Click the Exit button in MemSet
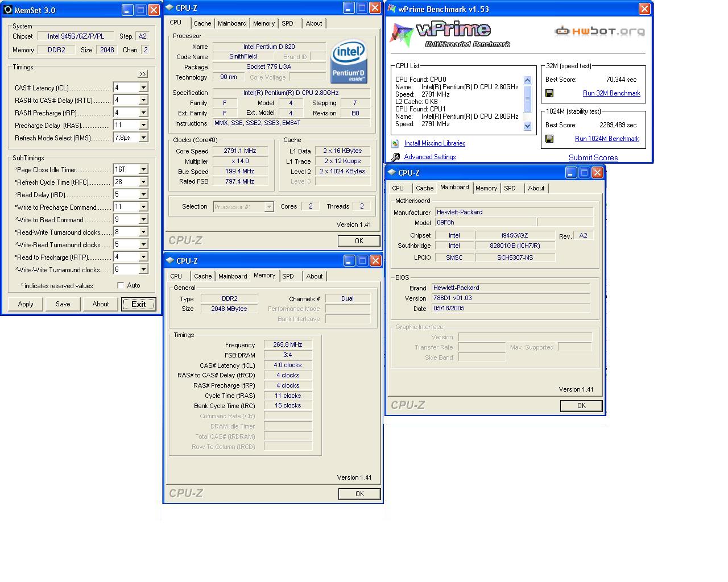The height and width of the screenshot is (582, 728). (x=139, y=304)
